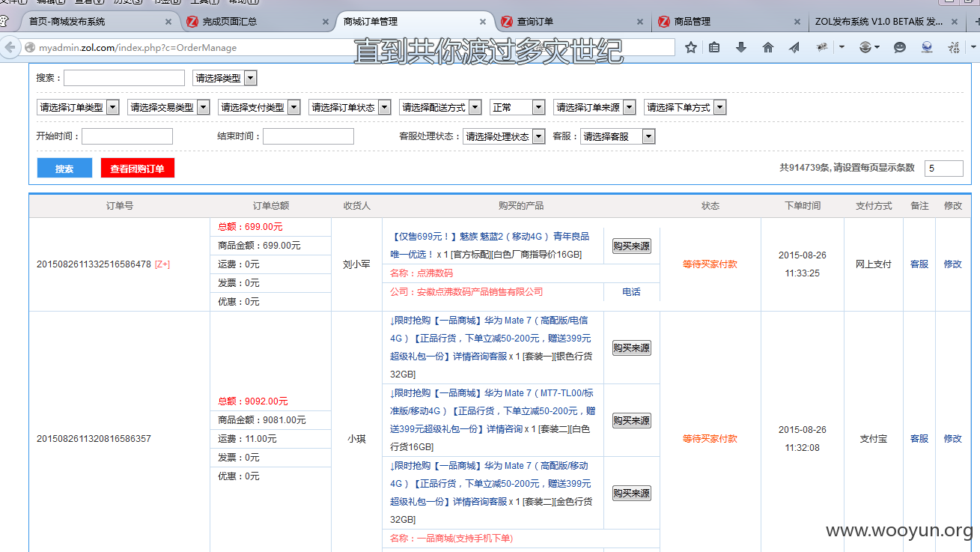Image resolution: width=980 pixels, height=552 pixels.
Task: Click 等待买家付款 status of 小琪's order
Action: [x=710, y=439]
